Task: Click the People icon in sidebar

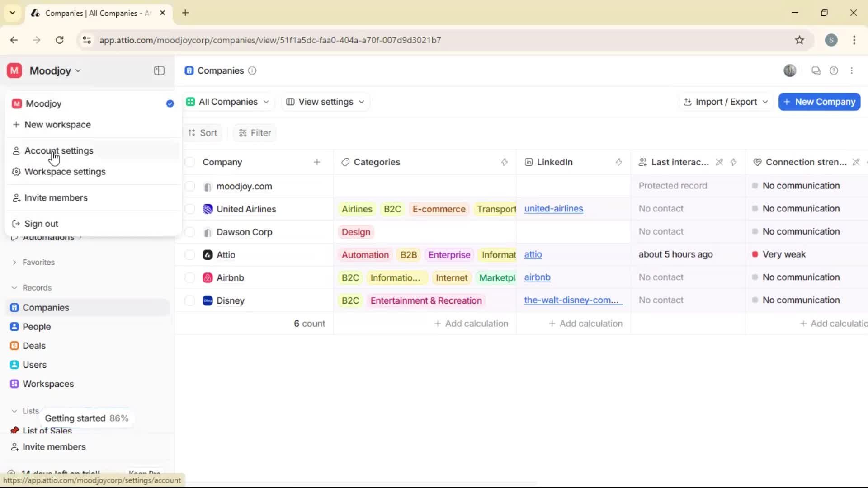Action: (x=14, y=327)
